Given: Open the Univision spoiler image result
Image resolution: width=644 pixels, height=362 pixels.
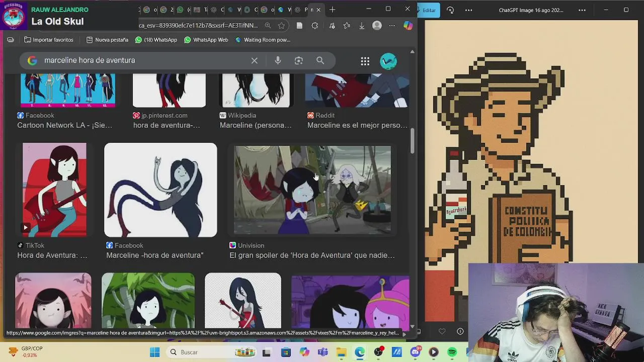Looking at the screenshot, I should (312, 190).
